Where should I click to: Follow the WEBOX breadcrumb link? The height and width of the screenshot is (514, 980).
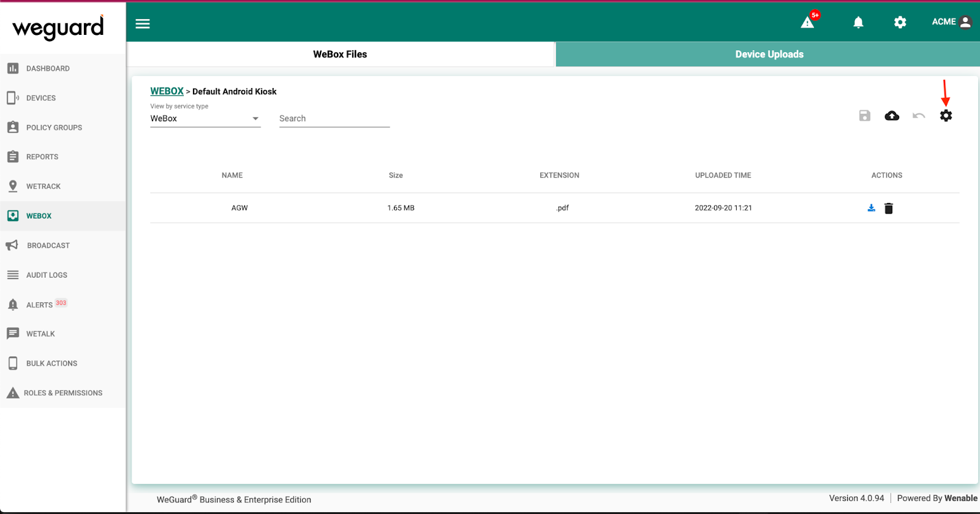[167, 91]
